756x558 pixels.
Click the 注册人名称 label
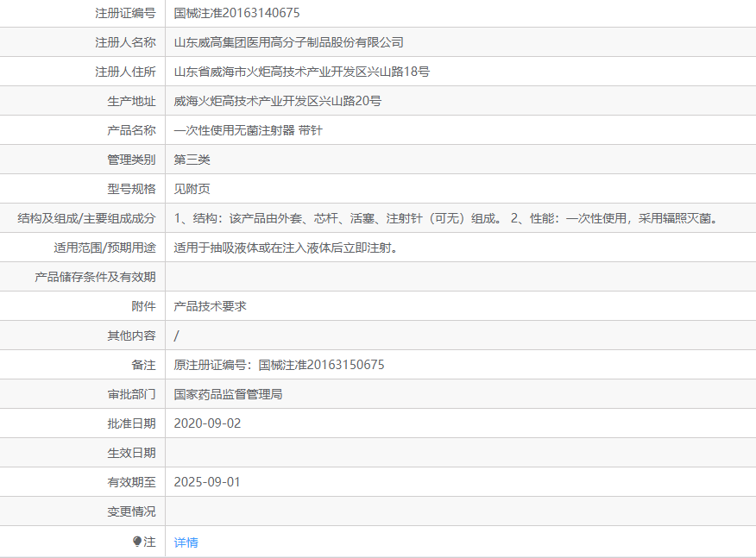coord(125,42)
